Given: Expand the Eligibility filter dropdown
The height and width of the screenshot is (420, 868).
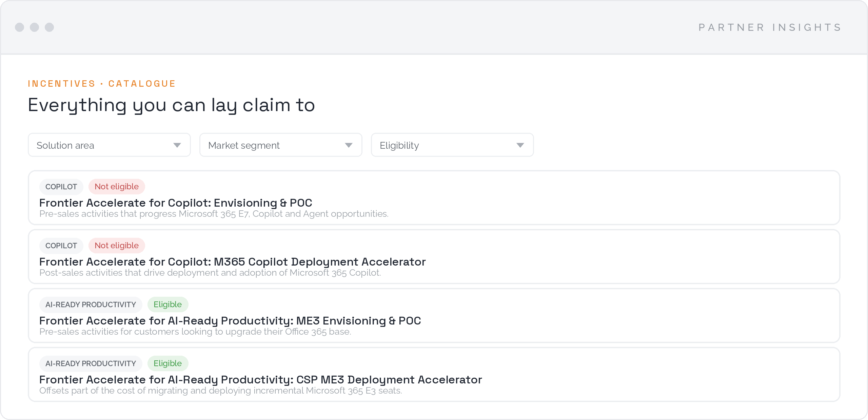Looking at the screenshot, I should point(452,145).
